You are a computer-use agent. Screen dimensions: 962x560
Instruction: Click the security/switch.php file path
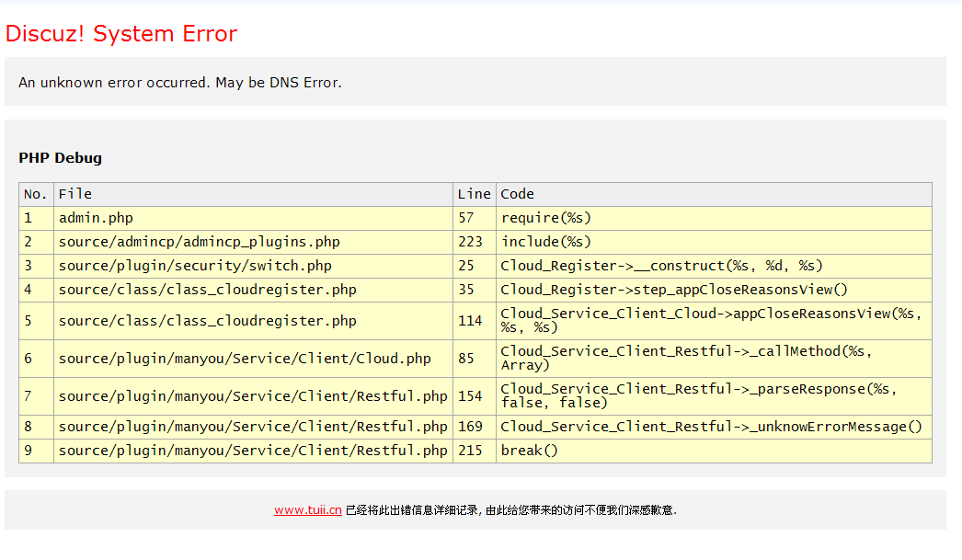point(195,266)
